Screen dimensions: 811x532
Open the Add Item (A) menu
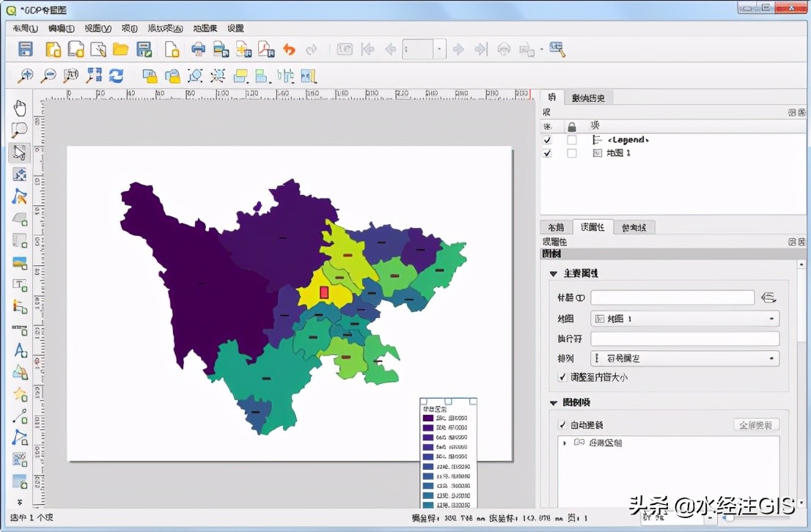(165, 29)
